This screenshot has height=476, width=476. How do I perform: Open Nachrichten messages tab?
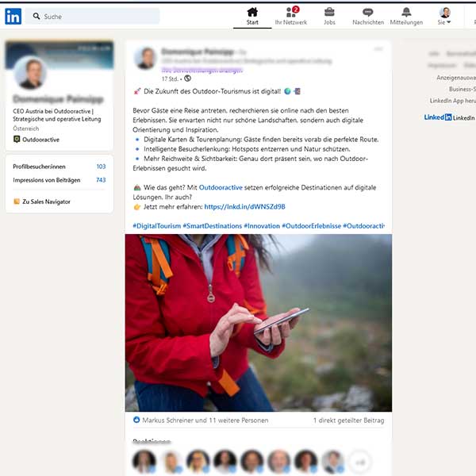[x=368, y=17]
